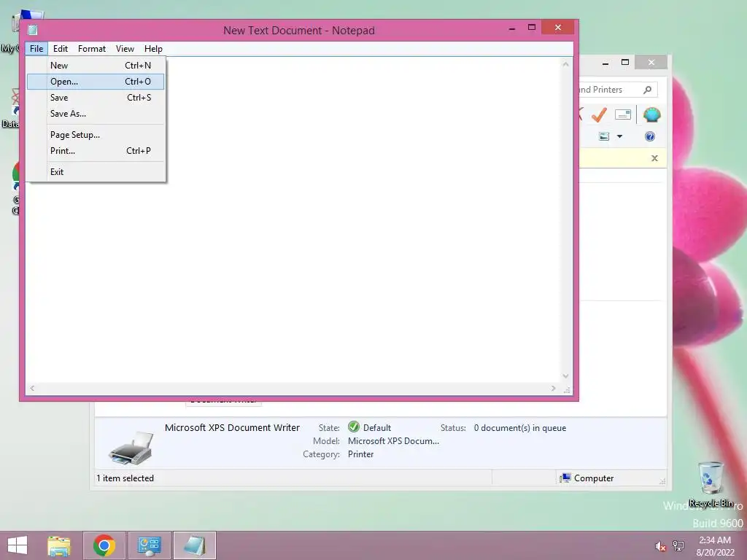
Task: Focus the Printers window search box
Action: tap(618, 90)
